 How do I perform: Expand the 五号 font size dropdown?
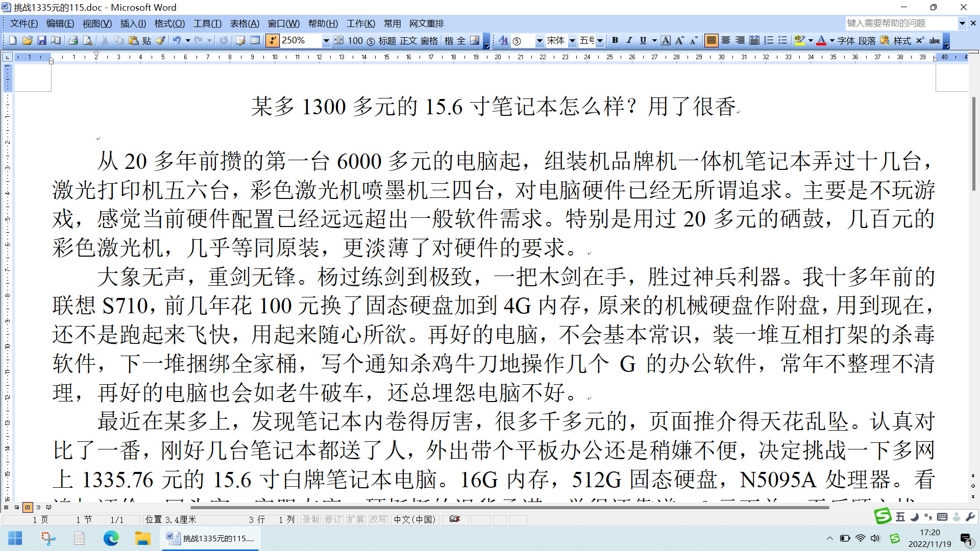click(x=600, y=41)
